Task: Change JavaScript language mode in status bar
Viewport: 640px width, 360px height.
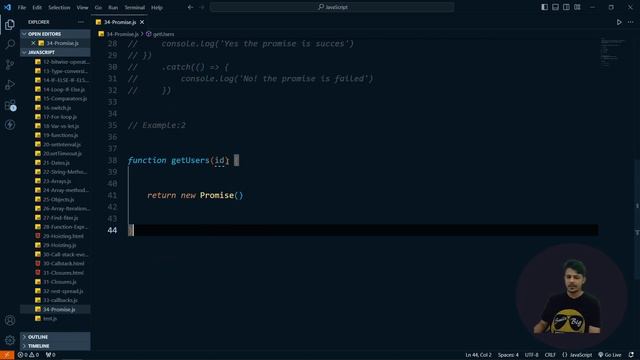Action: 577,355
